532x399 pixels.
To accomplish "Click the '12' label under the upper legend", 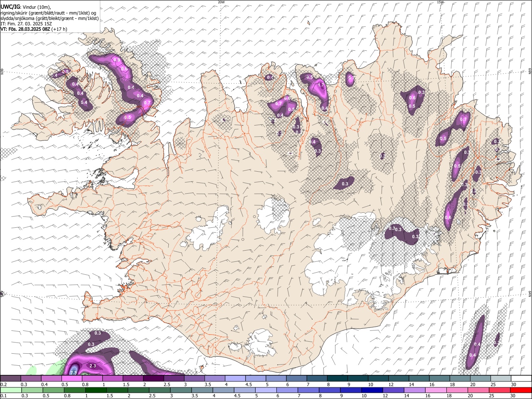I will pos(391,384).
